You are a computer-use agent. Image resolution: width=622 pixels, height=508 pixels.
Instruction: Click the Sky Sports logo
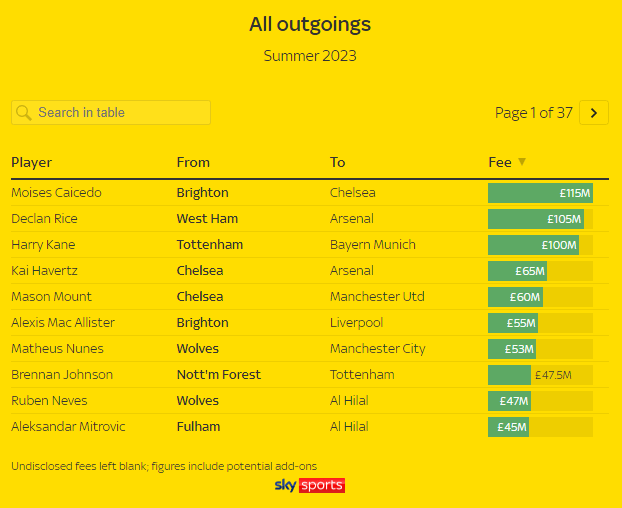pos(310,486)
